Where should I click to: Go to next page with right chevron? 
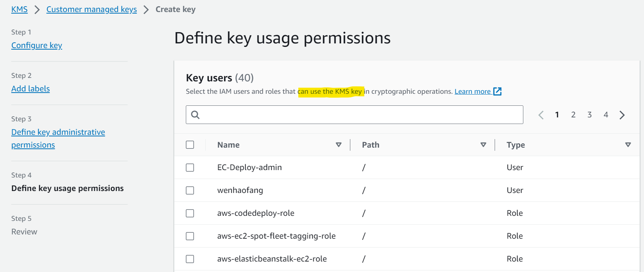tap(622, 115)
